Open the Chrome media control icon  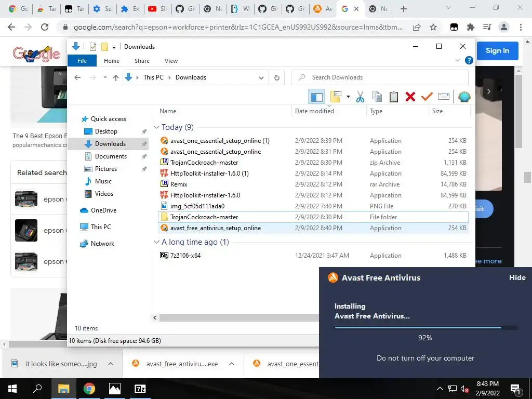[487, 27]
